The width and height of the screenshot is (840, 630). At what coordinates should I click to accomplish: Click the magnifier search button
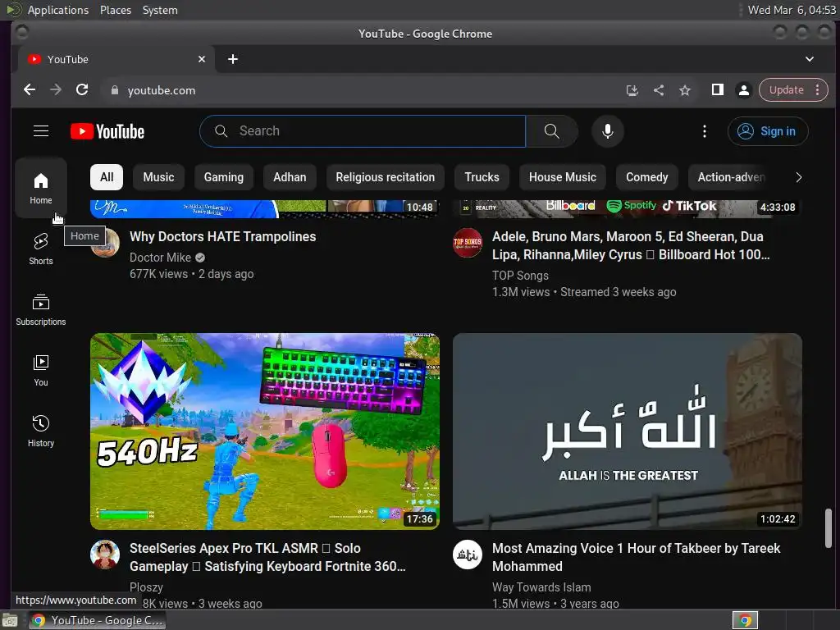[552, 131]
